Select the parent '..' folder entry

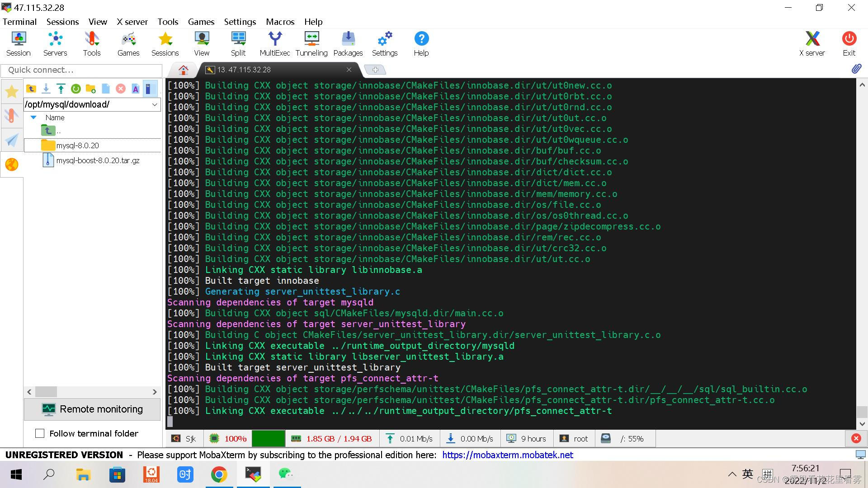[x=51, y=131]
